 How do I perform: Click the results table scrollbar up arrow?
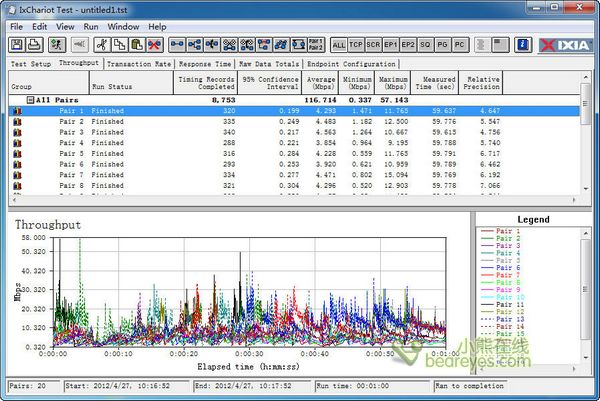click(x=585, y=77)
